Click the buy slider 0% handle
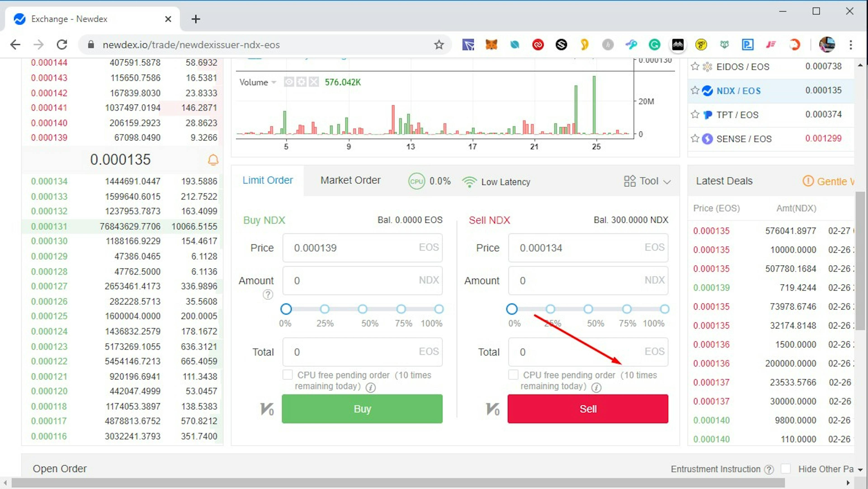This screenshot has height=489, width=868. click(x=286, y=309)
